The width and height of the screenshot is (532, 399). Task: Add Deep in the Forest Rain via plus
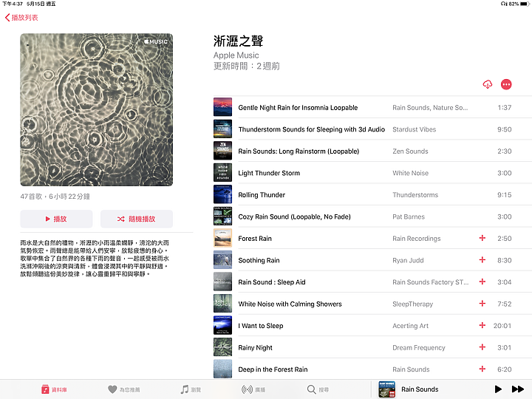(482, 369)
